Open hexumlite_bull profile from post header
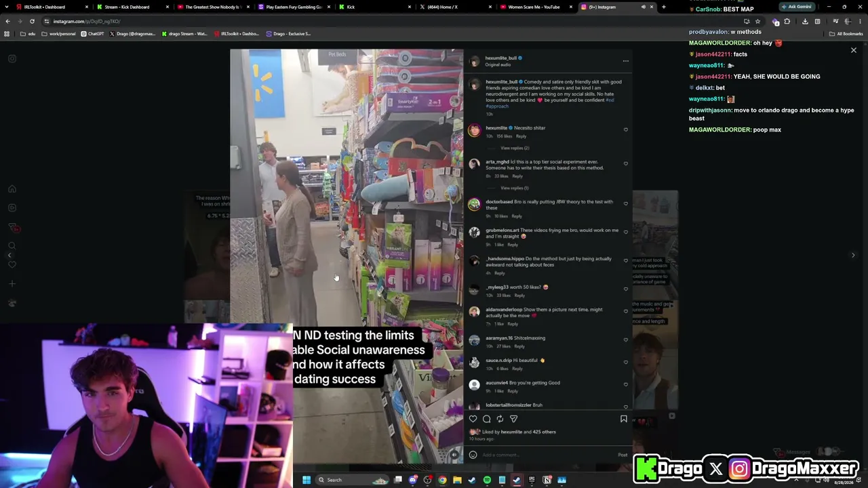This screenshot has width=868, height=488. click(x=501, y=58)
